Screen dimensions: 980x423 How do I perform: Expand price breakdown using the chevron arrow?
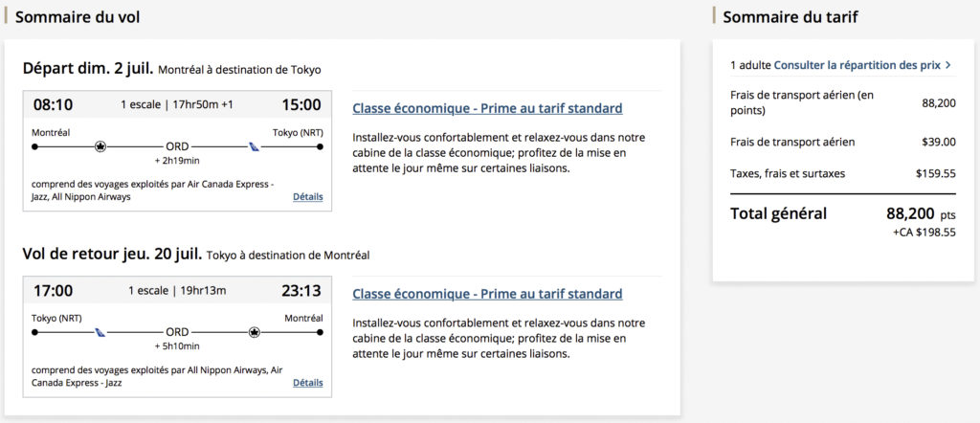pos(947,65)
